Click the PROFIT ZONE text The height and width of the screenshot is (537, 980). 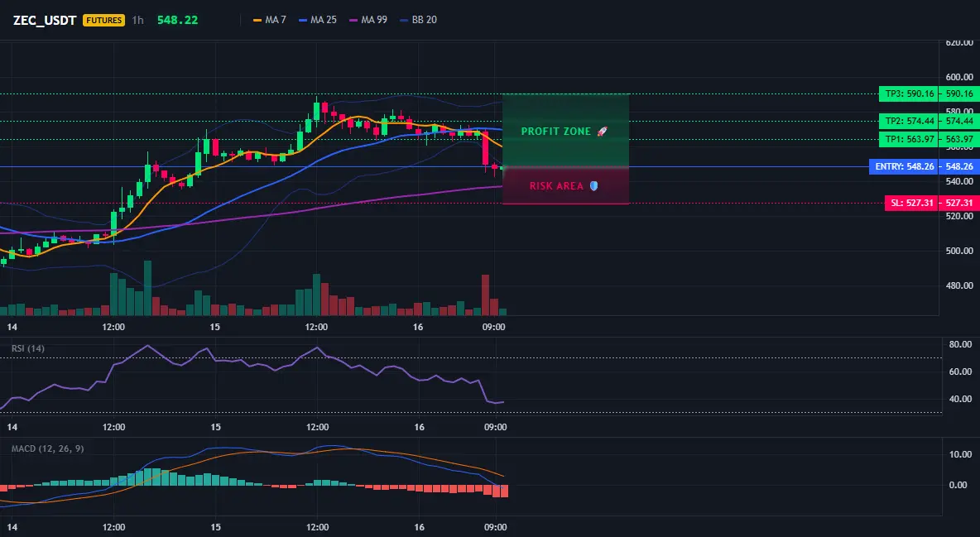coord(556,132)
